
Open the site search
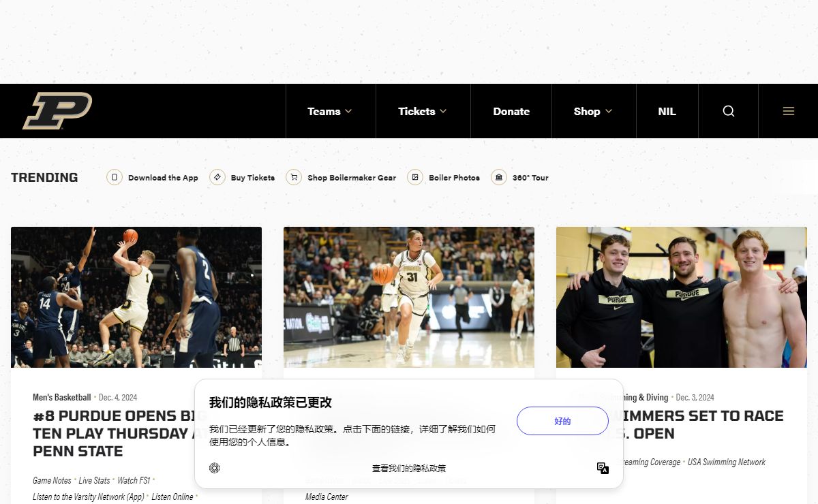(729, 111)
